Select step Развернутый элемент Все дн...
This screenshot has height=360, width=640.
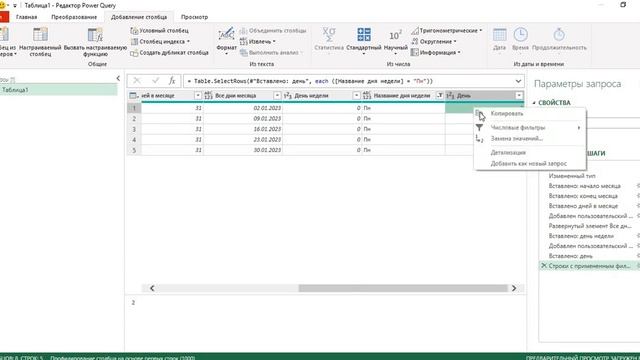click(590, 226)
